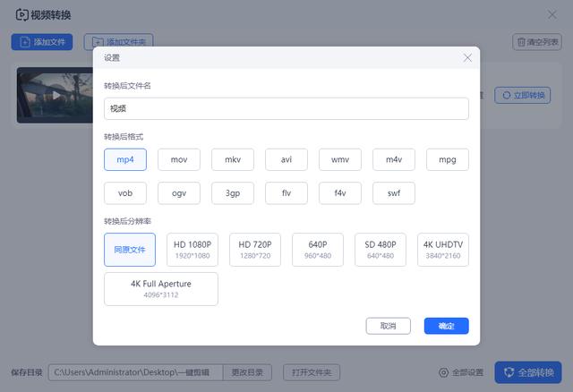573x392 pixels.
Task: Choose HD 720P resolution
Action: tap(255, 250)
